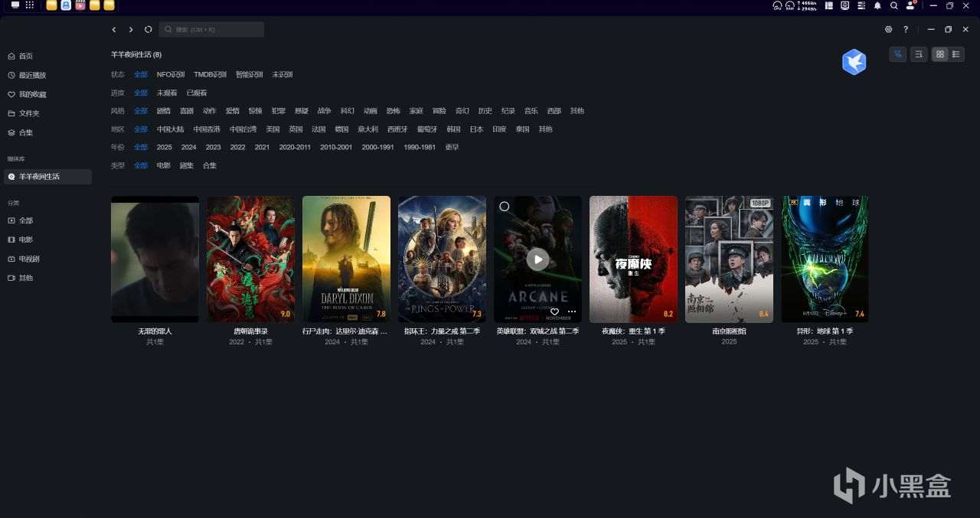The width and height of the screenshot is (980, 518).
Task: Filter region by 韩国
Action: (x=453, y=129)
